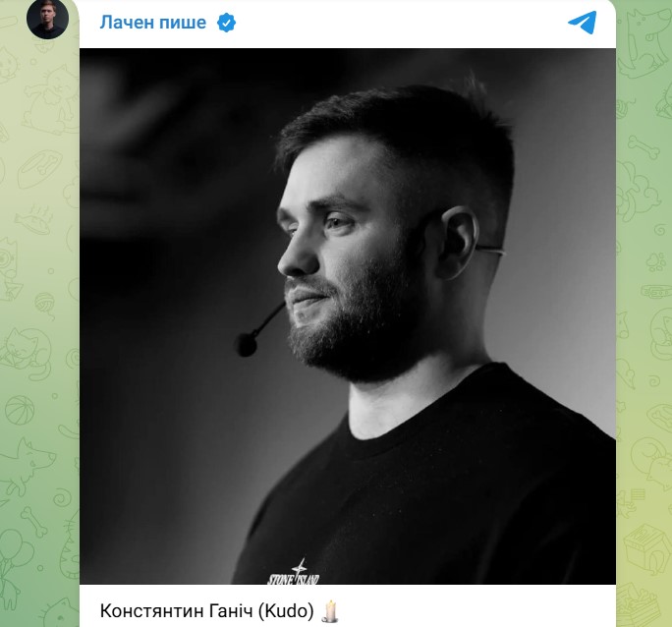Click the sleeping cat doodle on left background
This screenshot has width=672, height=627.
point(24,348)
